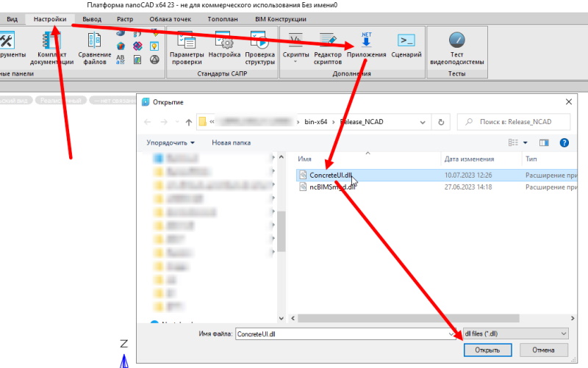Close the Открытие dialog
The width and height of the screenshot is (588, 368).
(x=568, y=102)
